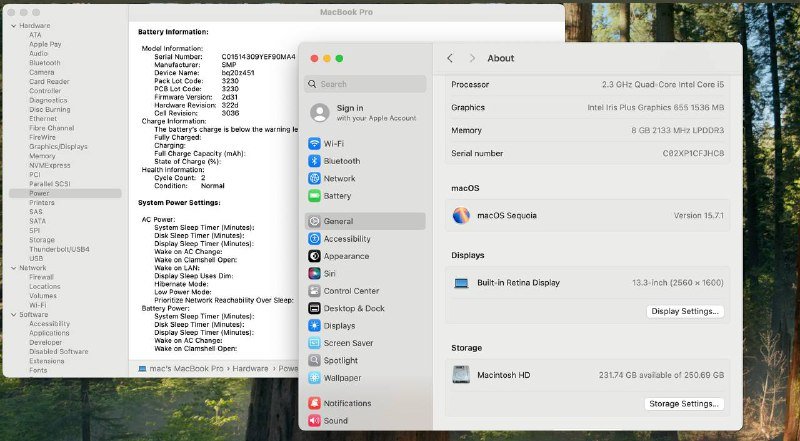Open the Appearance icon
800x441 pixels.
314,256
